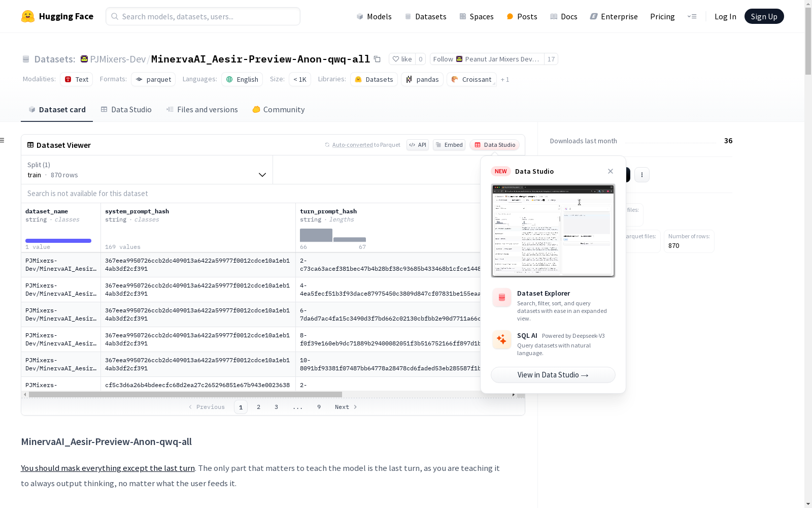Switch to the Data Studio tab
Screen dimensions: 812x508
point(126,110)
